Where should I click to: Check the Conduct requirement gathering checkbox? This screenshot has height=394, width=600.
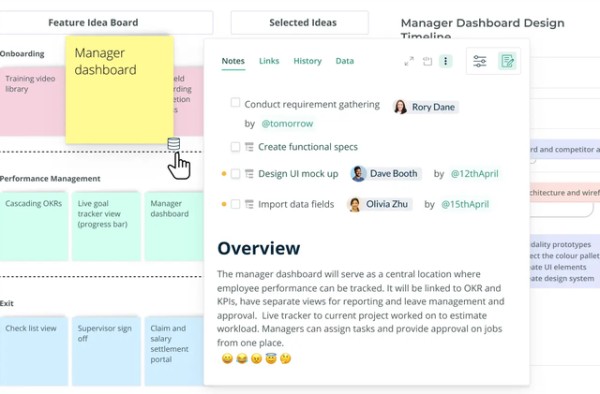pyautogui.click(x=235, y=103)
